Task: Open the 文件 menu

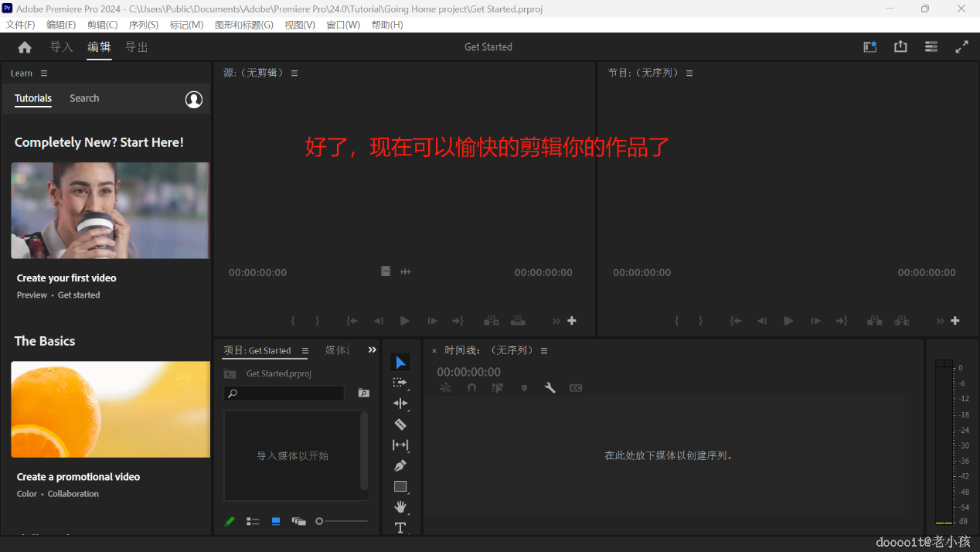Action: click(x=20, y=24)
